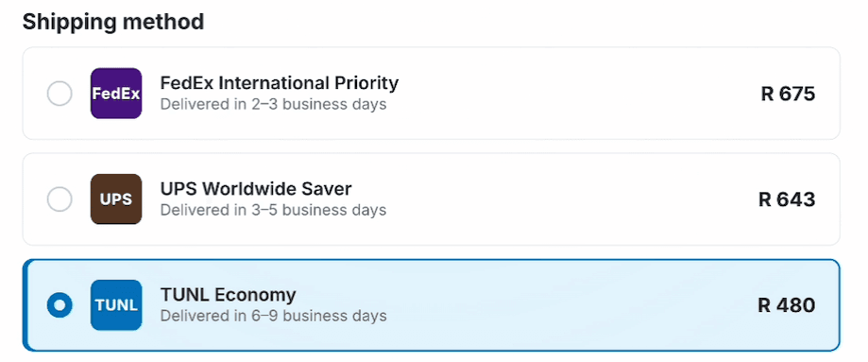Click the Shipping method heading
868x362 pixels.
[113, 22]
